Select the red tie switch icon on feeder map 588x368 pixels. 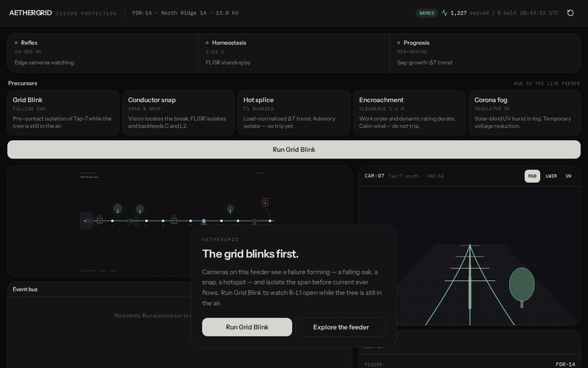(265, 203)
